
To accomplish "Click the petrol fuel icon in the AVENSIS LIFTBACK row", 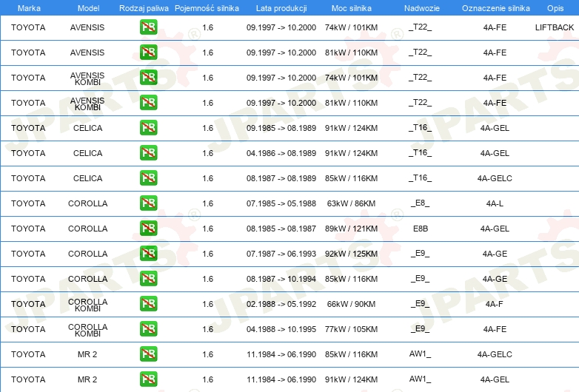I will 148,27.
